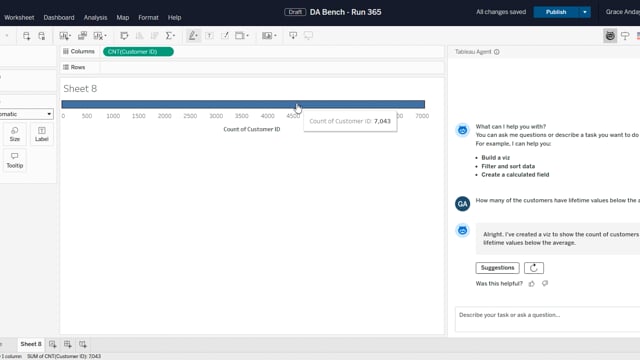
Task: Click the blue Count of Customer ID bar
Action: click(243, 104)
